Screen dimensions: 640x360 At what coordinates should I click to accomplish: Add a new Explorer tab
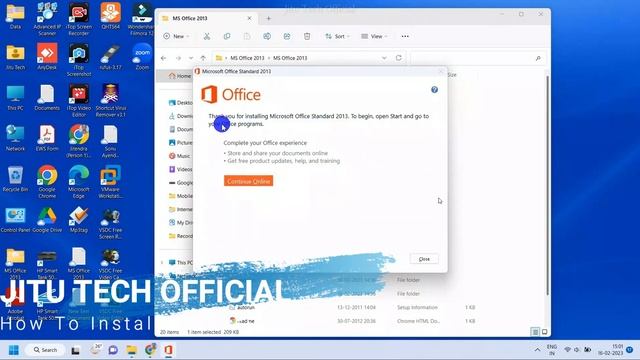[269, 18]
